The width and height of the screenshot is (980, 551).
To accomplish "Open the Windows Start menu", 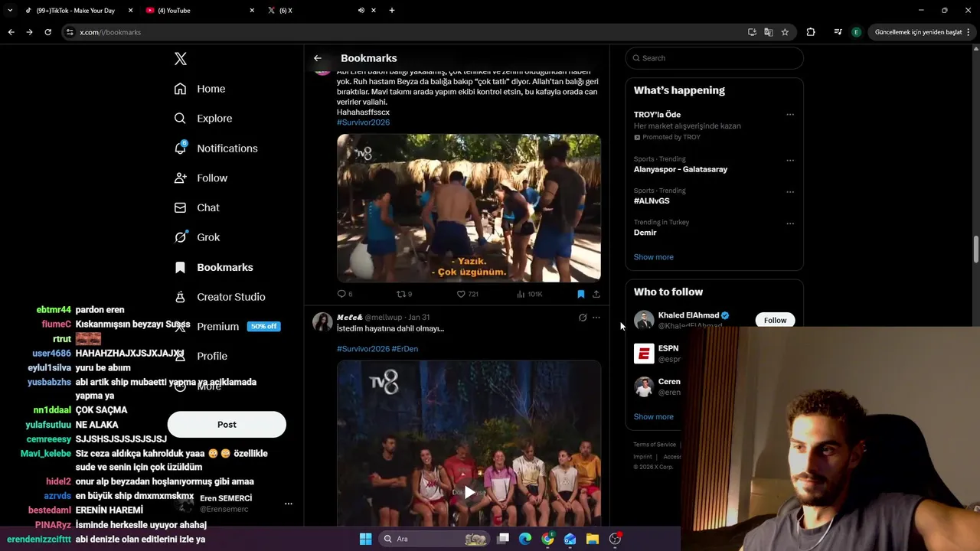I will (365, 539).
